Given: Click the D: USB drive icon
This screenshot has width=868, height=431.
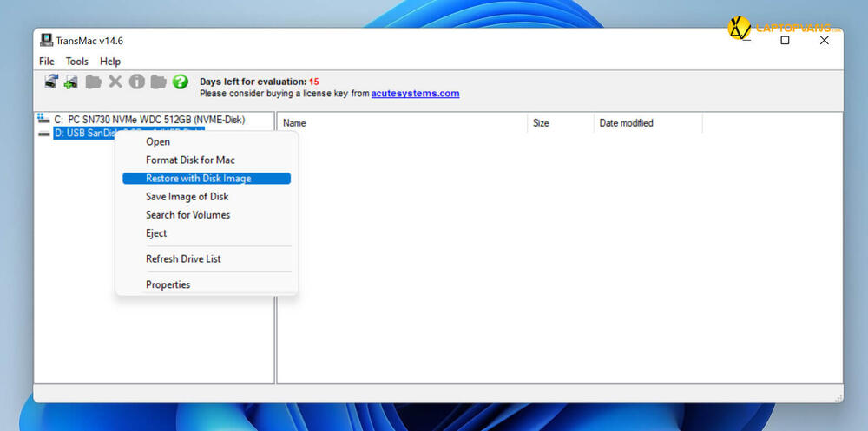Looking at the screenshot, I should tap(43, 134).
